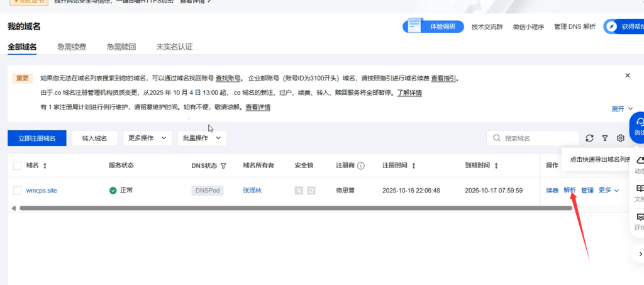
Task: Click the first 安全锁 lock icon
Action: (x=299, y=191)
